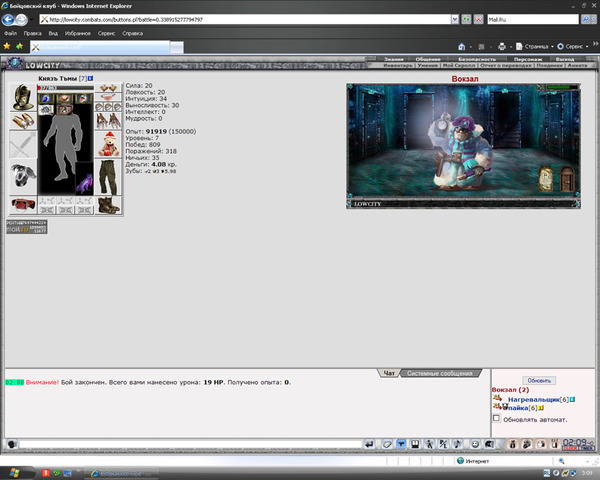Click the wooden door exit in Вокзал scene

pos(567,178)
